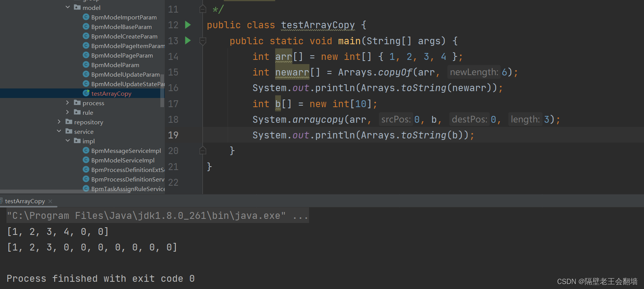Click the repository folder icon
The image size is (644, 289).
[x=69, y=122]
